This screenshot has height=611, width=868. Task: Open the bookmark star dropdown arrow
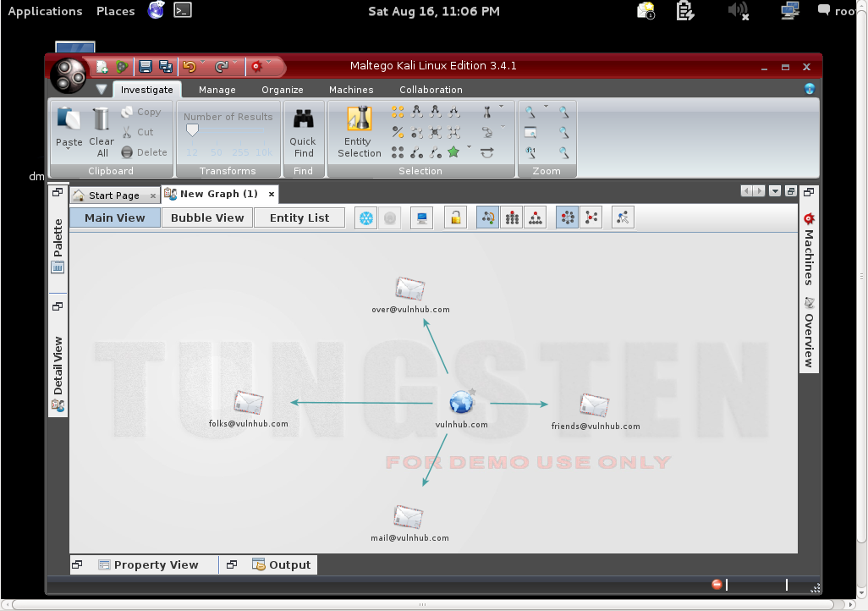pos(469,146)
